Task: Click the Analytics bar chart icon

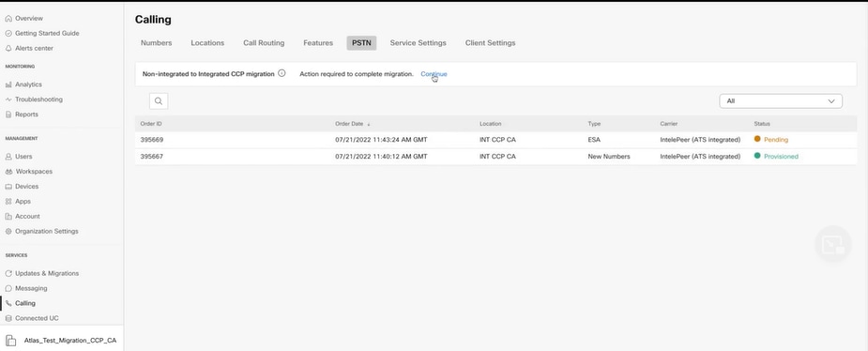Action: tap(8, 84)
